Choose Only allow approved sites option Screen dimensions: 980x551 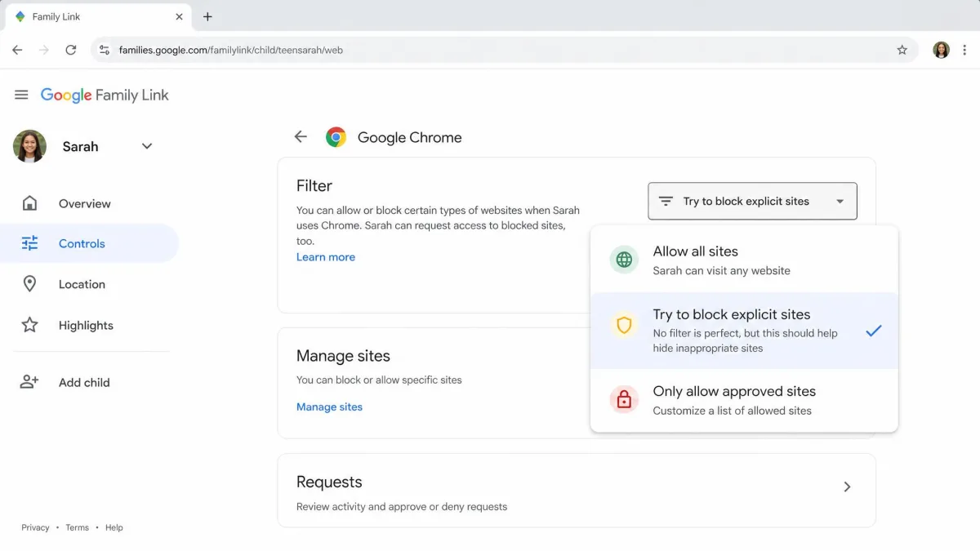pyautogui.click(x=744, y=400)
